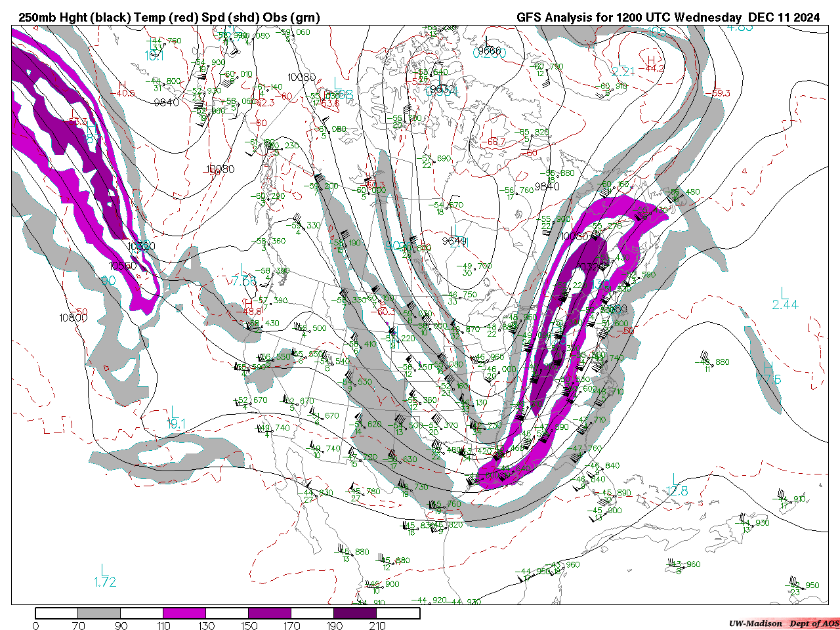The width and height of the screenshot is (840, 630).
Task: Click the gray 70–90 speed legend swatch
Action: tap(99, 613)
